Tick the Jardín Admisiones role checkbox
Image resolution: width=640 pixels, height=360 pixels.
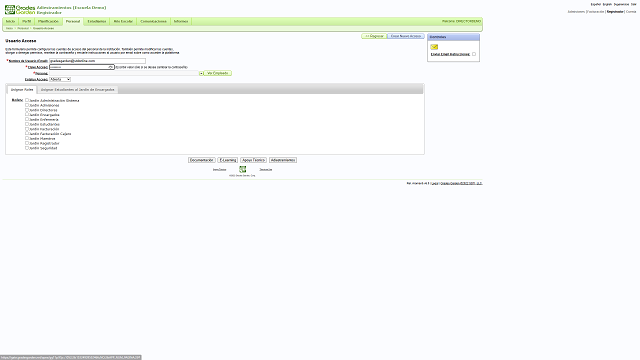[27, 105]
